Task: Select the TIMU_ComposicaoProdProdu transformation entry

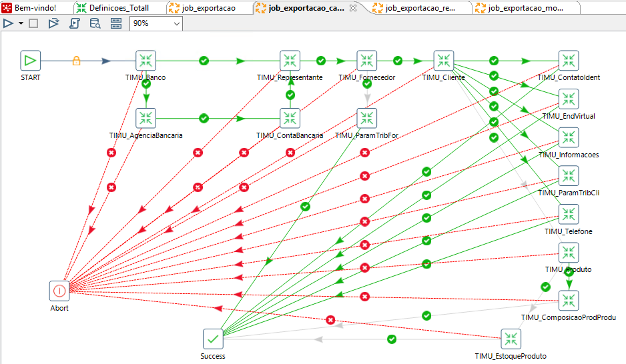Action: [569, 301]
